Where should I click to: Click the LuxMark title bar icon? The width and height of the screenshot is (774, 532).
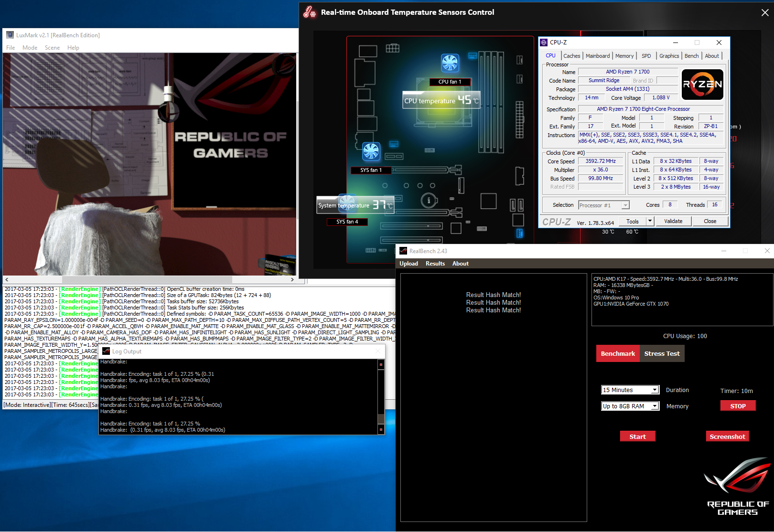point(10,35)
